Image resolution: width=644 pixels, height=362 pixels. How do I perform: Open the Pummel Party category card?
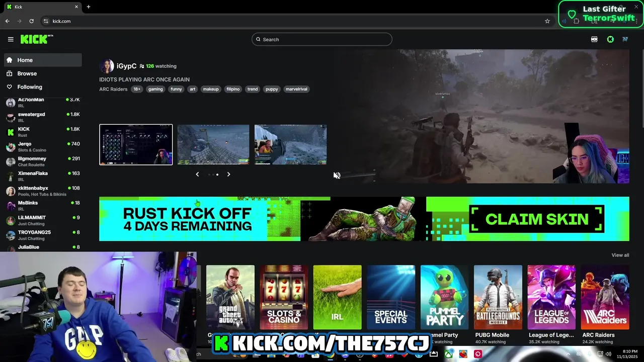pos(444,297)
